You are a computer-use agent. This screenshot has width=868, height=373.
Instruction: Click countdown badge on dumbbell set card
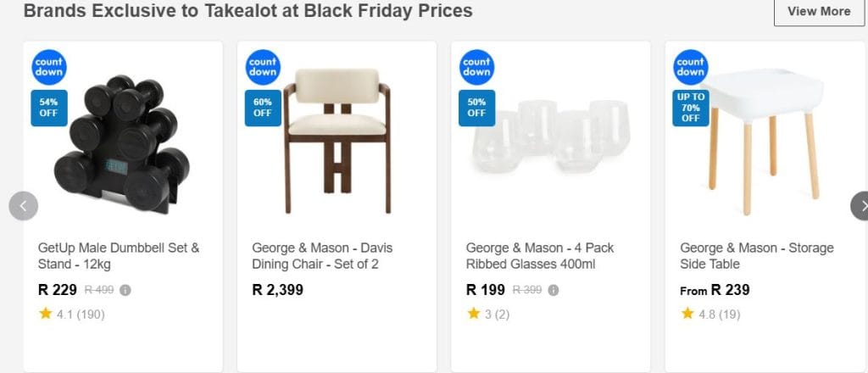pyautogui.click(x=49, y=67)
